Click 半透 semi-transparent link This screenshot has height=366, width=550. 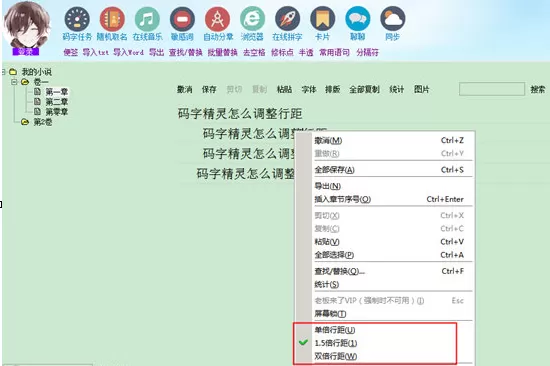tap(306, 52)
